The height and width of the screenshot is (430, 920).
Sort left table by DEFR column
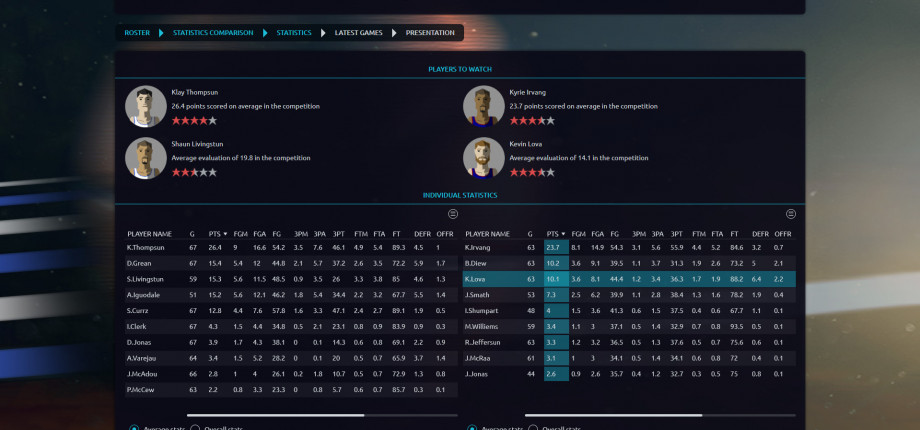(x=422, y=234)
